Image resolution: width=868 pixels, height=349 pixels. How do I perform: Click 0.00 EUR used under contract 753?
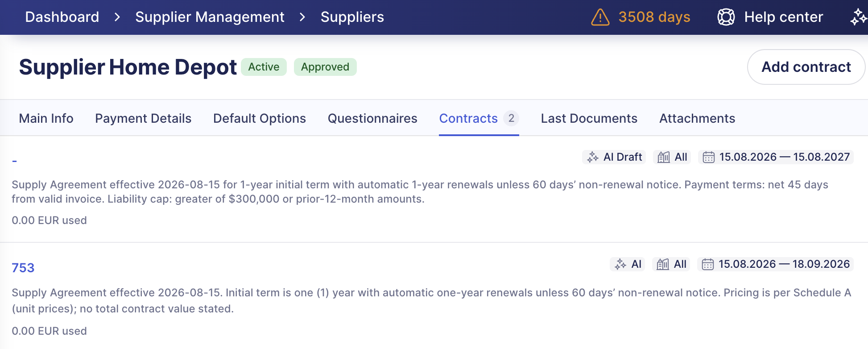[x=49, y=331]
